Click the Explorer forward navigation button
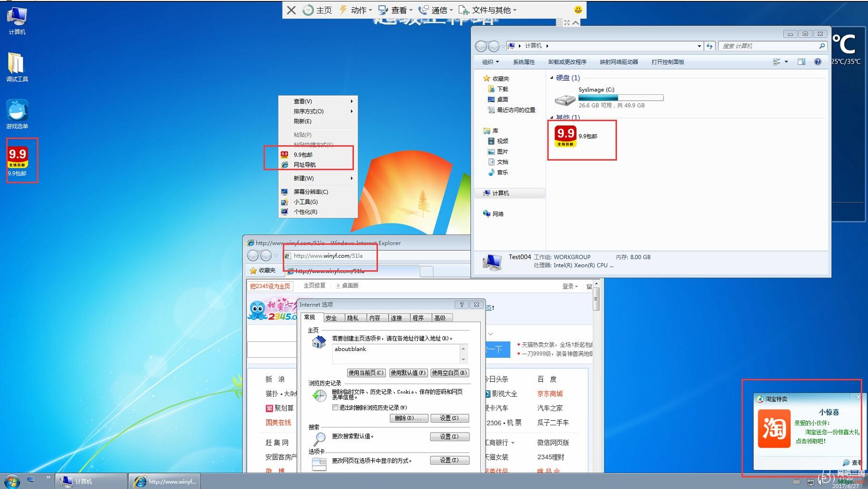This screenshot has width=868, height=489. pyautogui.click(x=493, y=46)
